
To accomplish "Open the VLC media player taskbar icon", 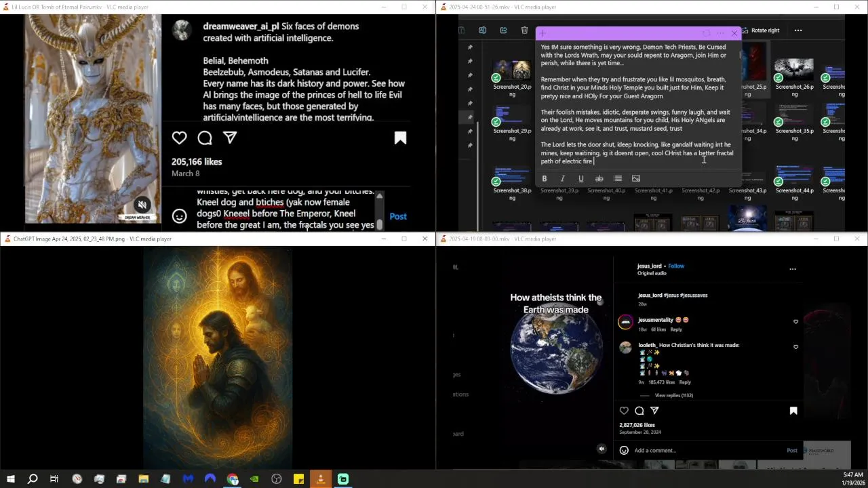I will coord(321,479).
